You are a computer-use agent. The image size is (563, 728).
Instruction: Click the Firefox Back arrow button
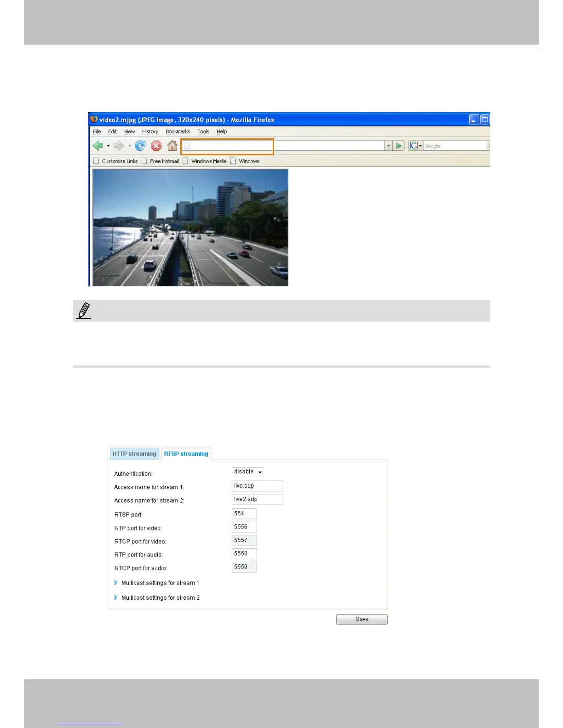click(x=98, y=146)
